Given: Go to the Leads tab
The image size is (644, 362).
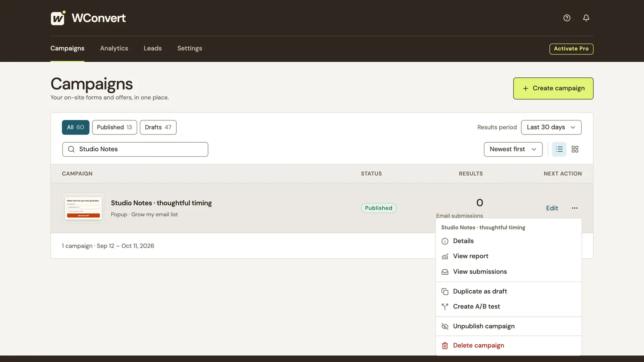Looking at the screenshot, I should tap(153, 48).
